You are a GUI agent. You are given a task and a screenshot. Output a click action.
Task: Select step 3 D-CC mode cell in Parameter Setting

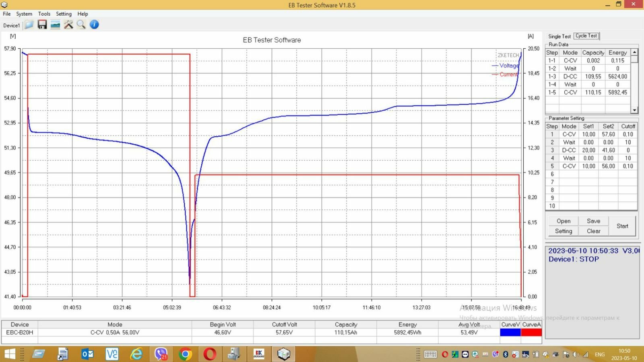(x=569, y=150)
